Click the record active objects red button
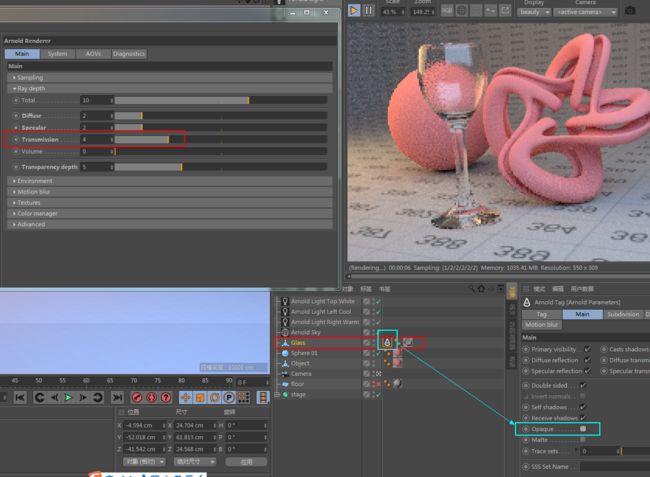This screenshot has height=477, width=650. pos(137,397)
